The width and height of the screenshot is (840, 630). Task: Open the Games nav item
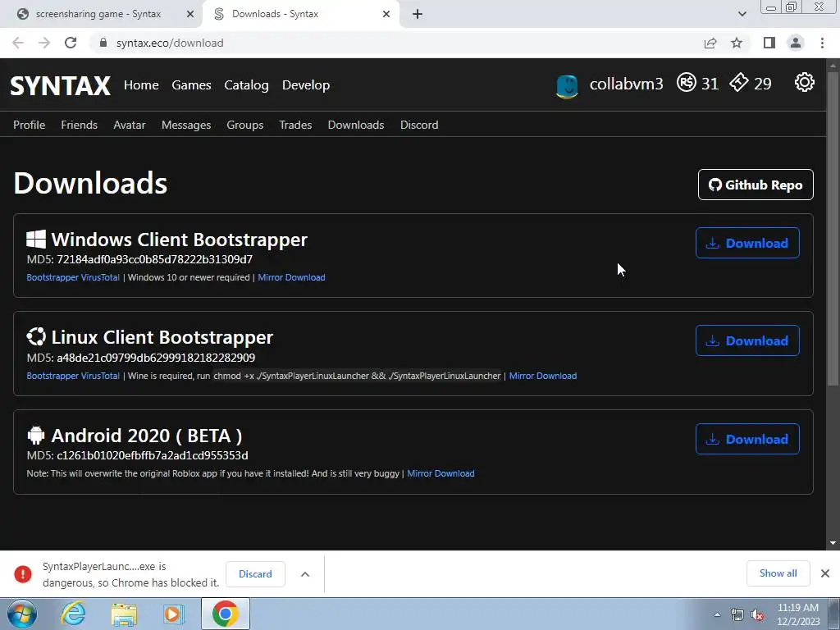191,85
